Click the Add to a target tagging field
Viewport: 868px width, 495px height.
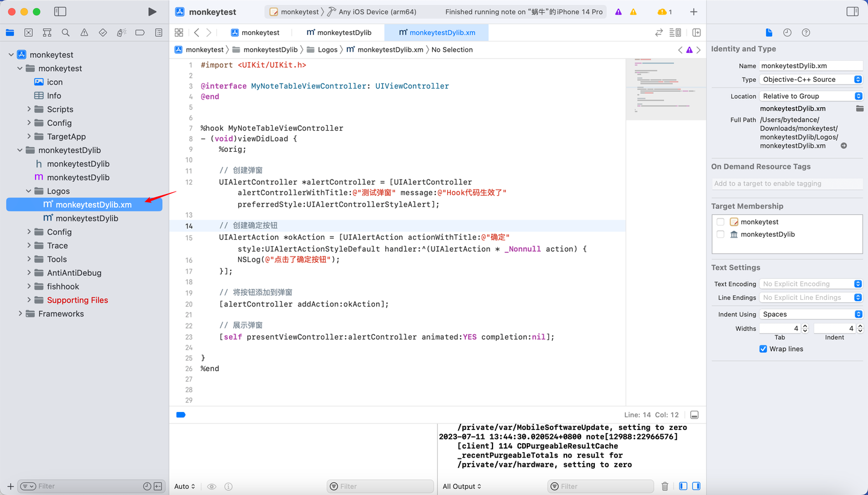787,183
